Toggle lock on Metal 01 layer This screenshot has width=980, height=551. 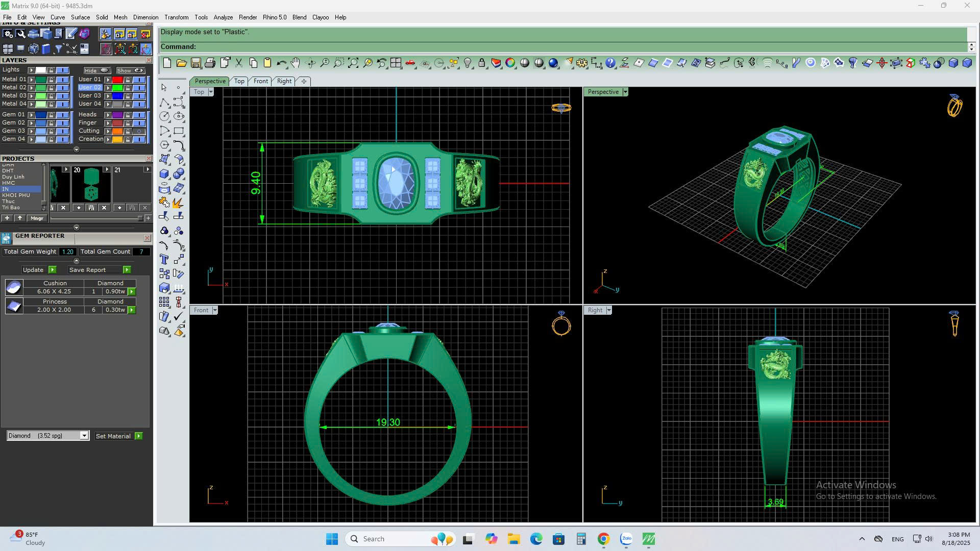click(51, 80)
